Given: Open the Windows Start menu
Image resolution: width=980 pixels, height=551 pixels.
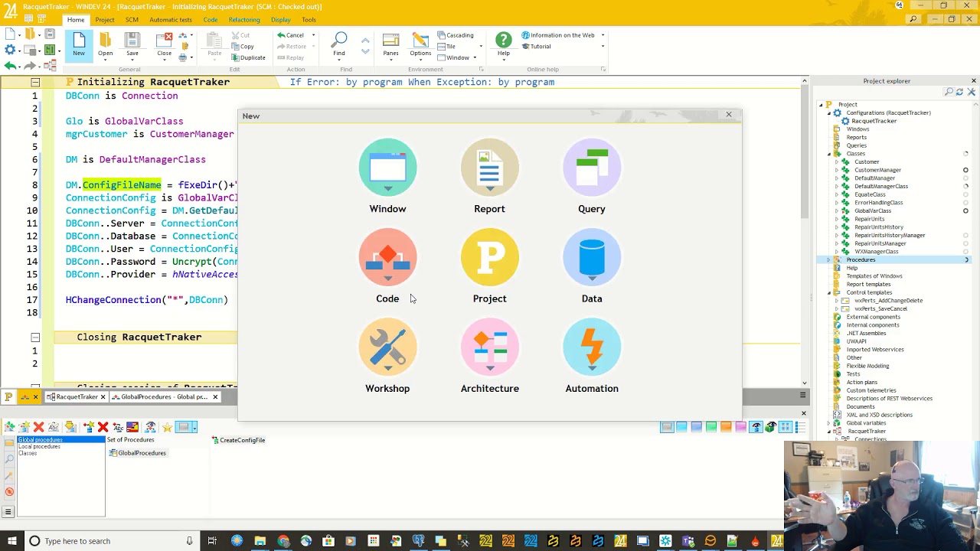Looking at the screenshot, I should [x=11, y=541].
